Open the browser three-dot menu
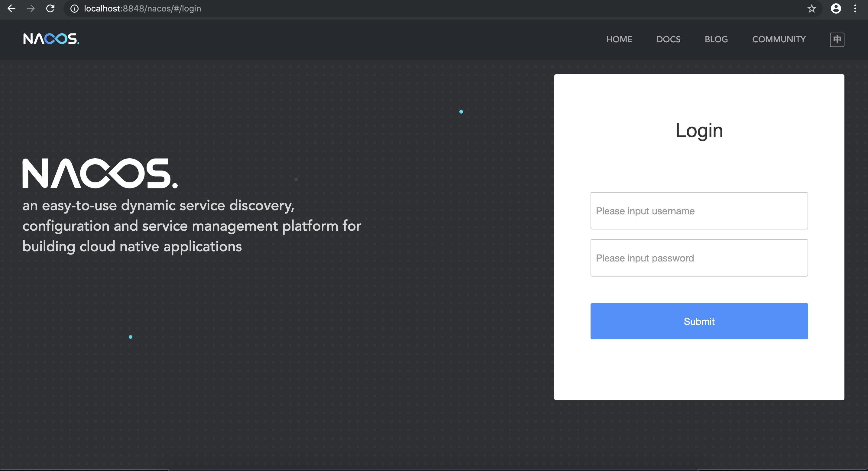868x471 pixels. point(855,8)
